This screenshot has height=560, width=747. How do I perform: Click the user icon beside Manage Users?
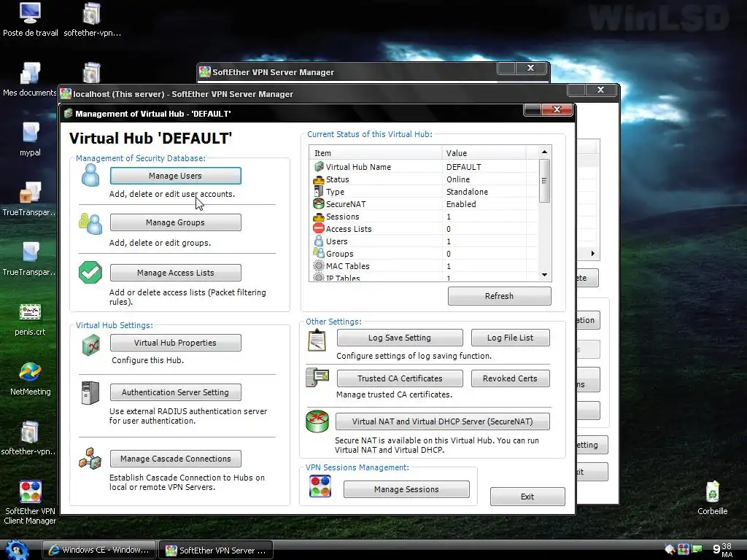(x=90, y=175)
